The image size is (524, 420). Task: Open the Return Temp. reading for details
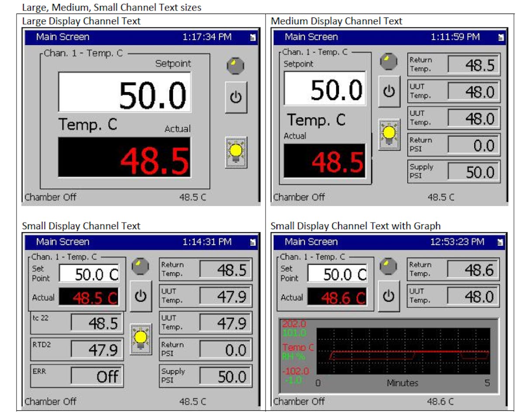454,63
